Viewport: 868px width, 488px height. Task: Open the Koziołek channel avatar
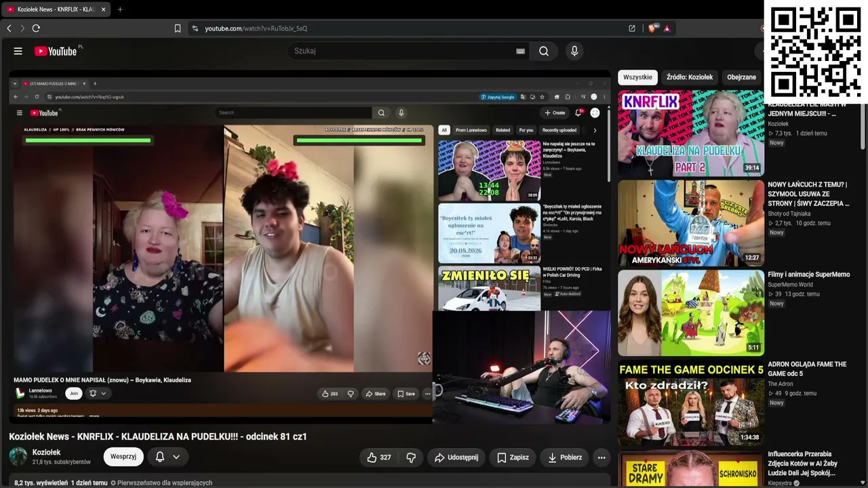coord(18,457)
